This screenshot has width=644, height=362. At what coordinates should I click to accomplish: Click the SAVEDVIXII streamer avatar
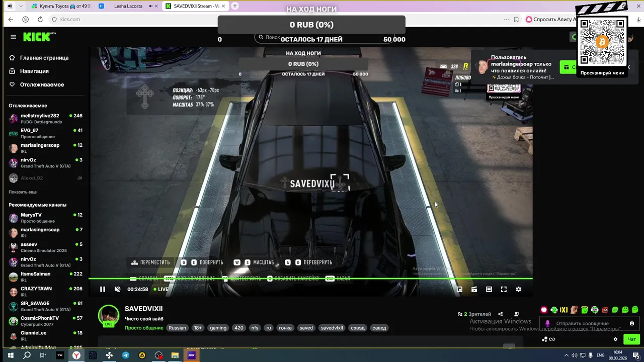tap(108, 315)
